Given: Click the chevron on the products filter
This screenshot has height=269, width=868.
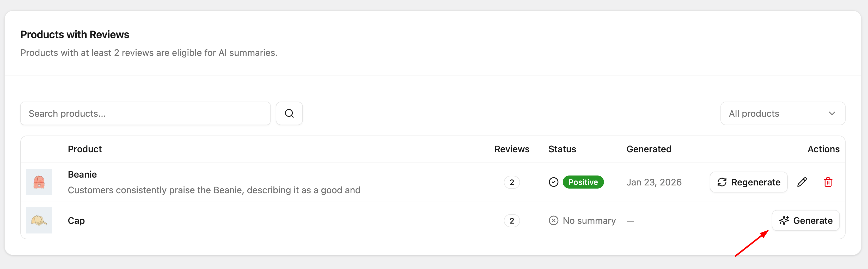Looking at the screenshot, I should click(832, 113).
